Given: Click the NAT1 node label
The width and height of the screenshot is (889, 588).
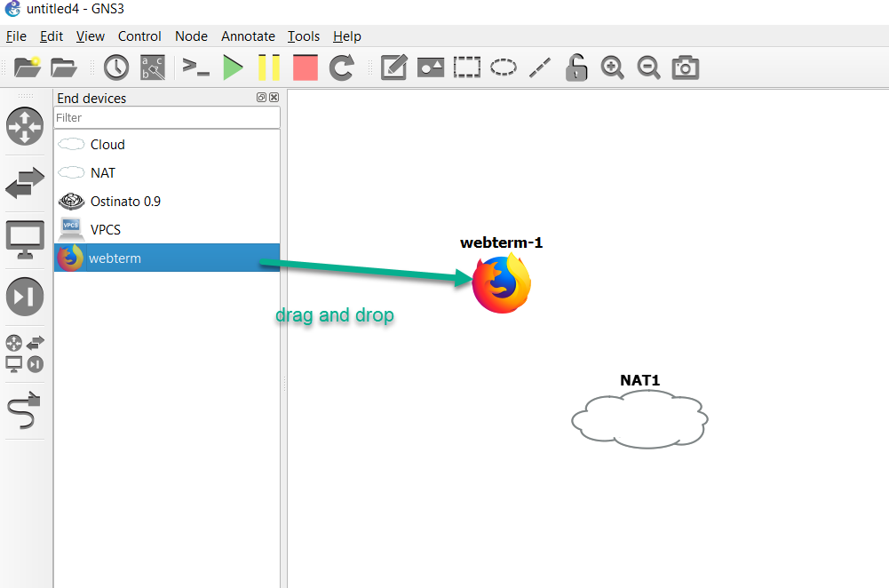Looking at the screenshot, I should click(639, 380).
